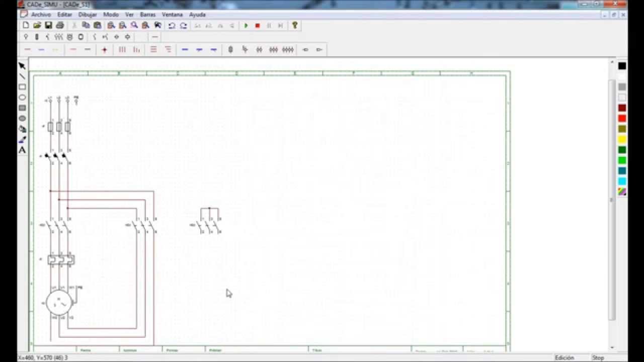Pick the black color swatch
Viewport: 644px width, 362px height.
click(622, 66)
